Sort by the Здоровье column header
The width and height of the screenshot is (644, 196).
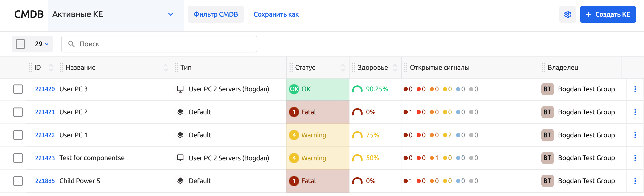[395, 68]
